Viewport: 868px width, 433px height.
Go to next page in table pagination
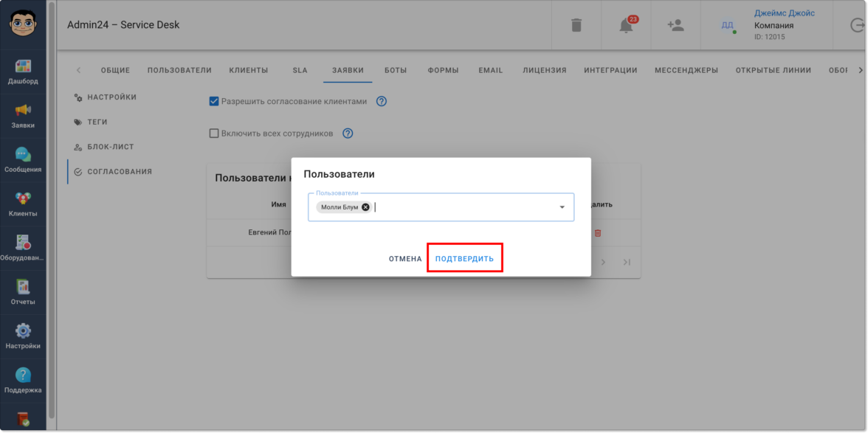click(604, 262)
